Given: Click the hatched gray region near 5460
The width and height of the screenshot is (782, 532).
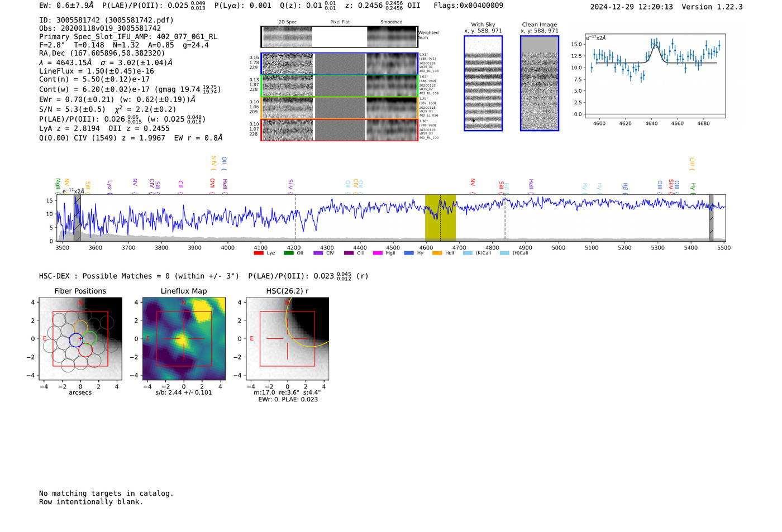Looking at the screenshot, I should [711, 218].
